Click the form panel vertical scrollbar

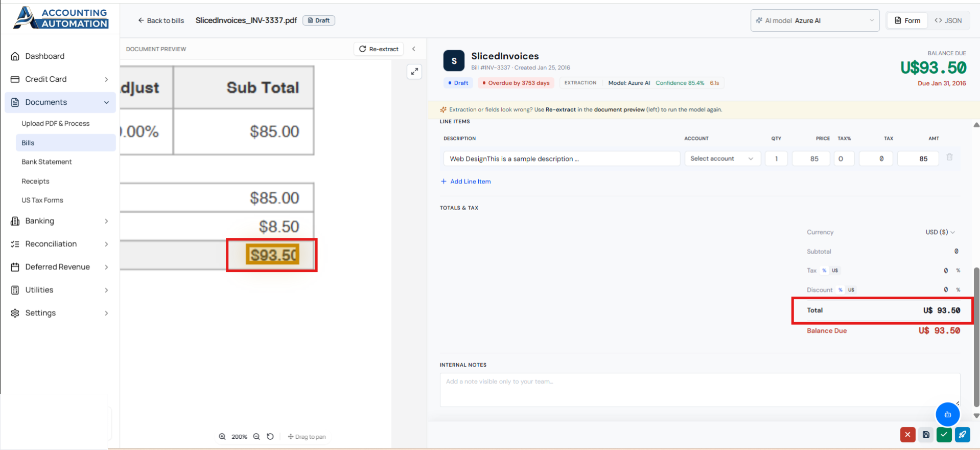[976, 336]
